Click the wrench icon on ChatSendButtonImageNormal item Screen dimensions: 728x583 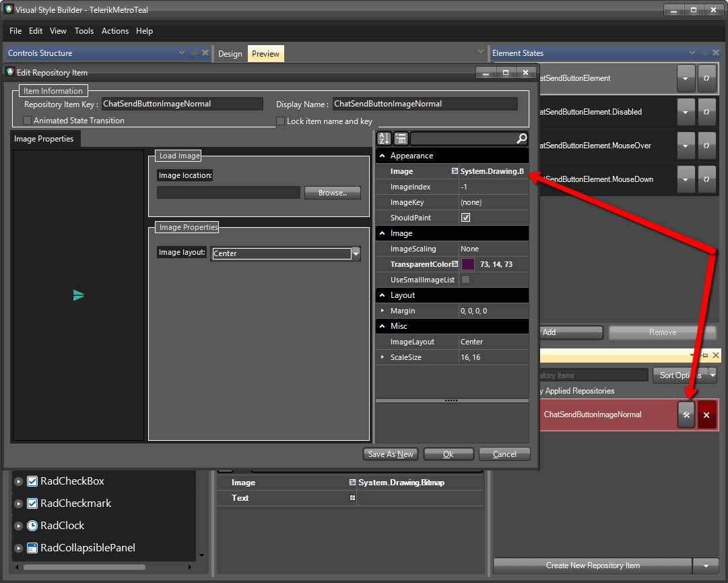pyautogui.click(x=686, y=415)
